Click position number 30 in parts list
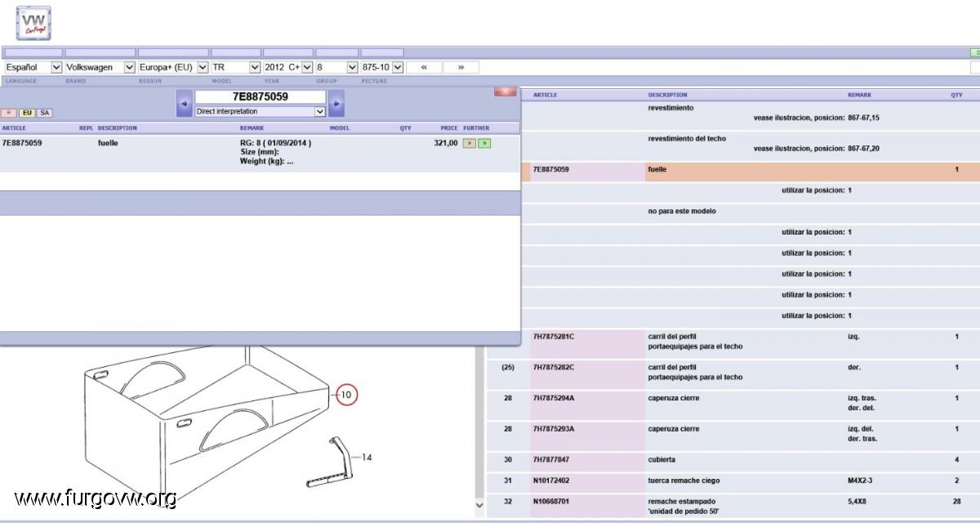980x523 pixels. pyautogui.click(x=508, y=459)
